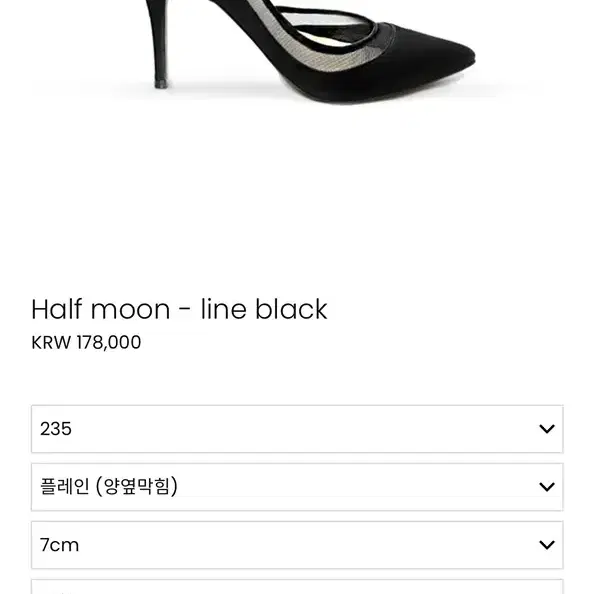Open the 235 size dropdown
The image size is (594, 594).
(297, 429)
